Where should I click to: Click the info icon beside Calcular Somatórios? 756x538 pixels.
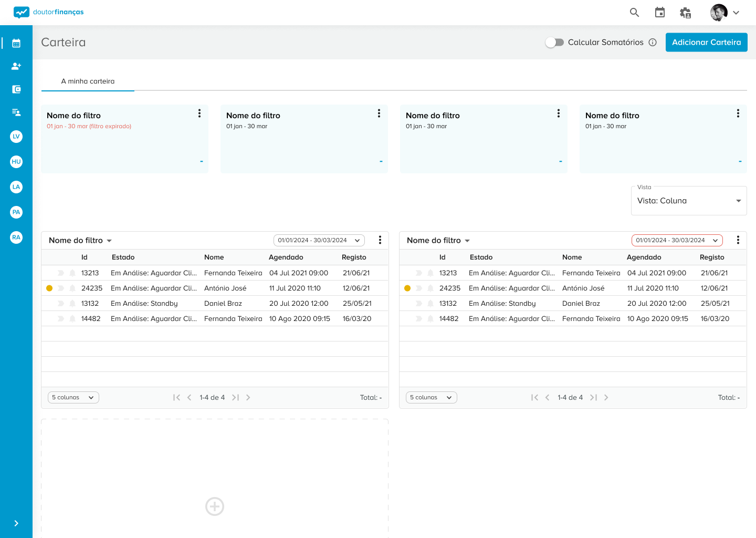point(653,43)
